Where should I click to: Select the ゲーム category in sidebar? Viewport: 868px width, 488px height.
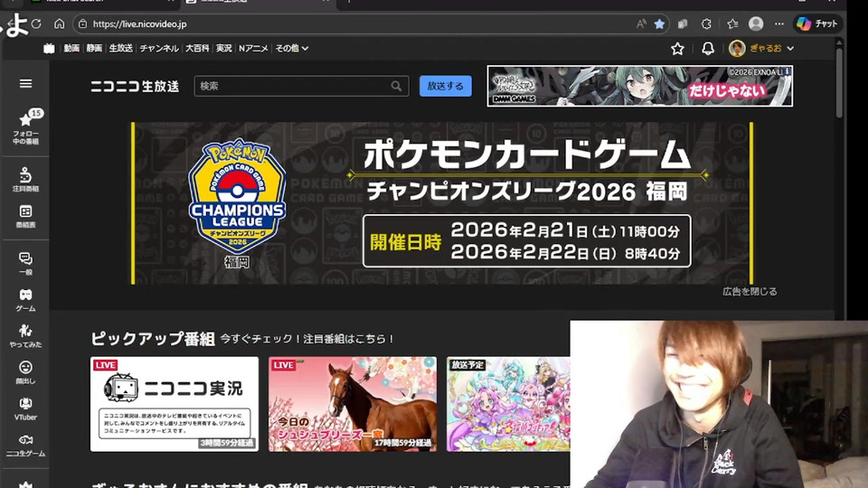[25, 300]
